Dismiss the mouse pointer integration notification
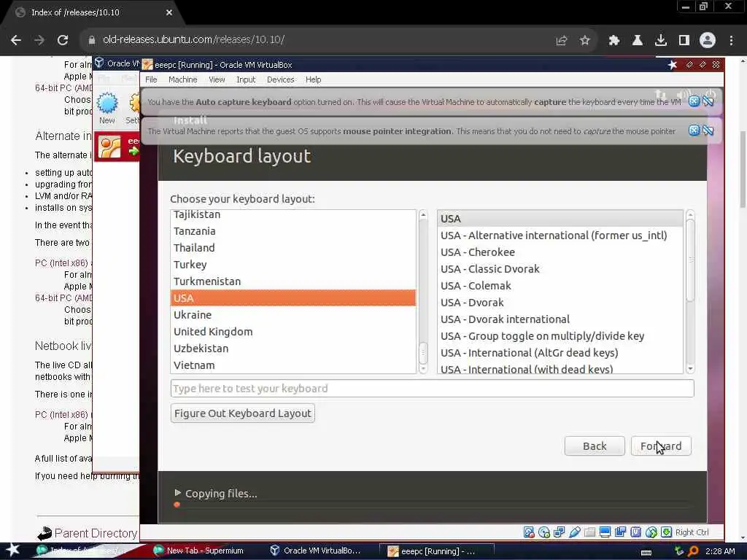 [694, 130]
